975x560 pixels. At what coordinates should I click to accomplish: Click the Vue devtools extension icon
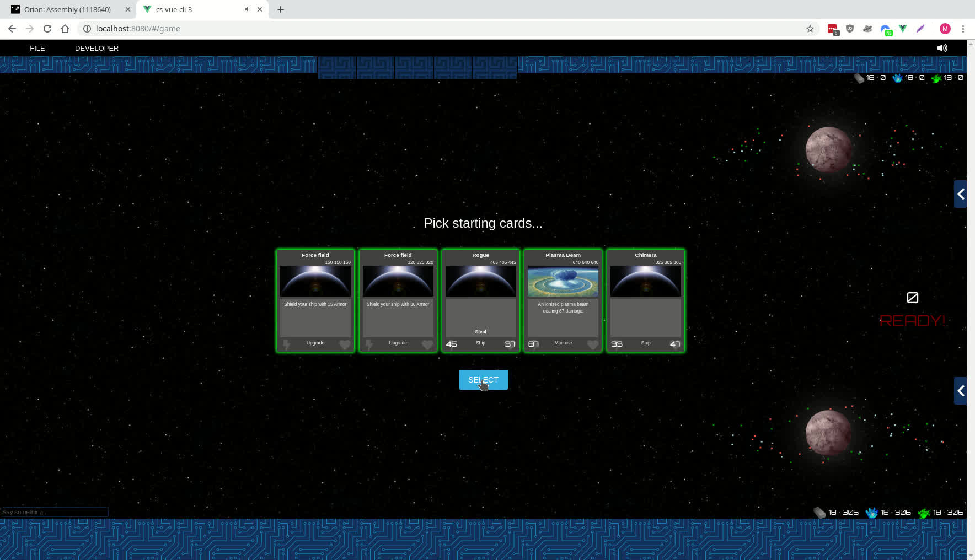pyautogui.click(x=903, y=29)
